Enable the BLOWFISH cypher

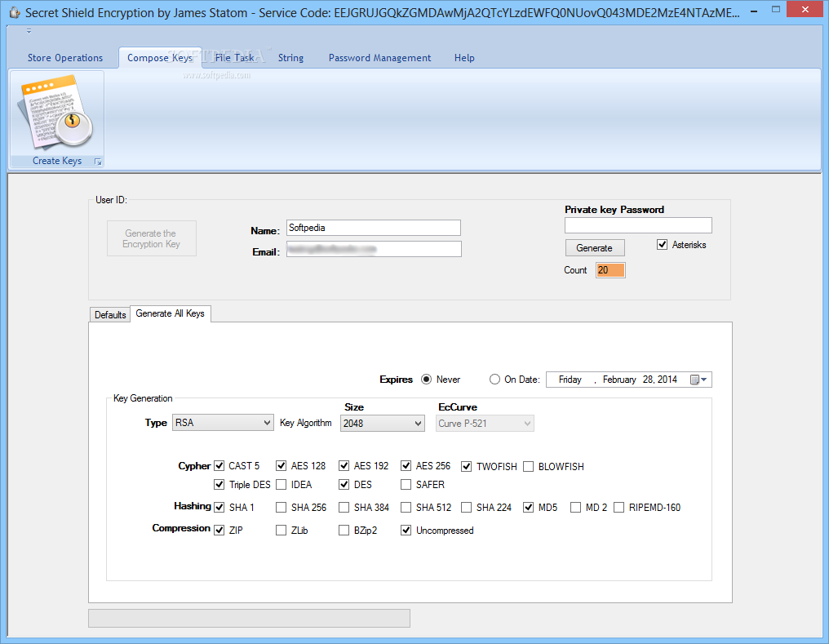click(x=528, y=466)
